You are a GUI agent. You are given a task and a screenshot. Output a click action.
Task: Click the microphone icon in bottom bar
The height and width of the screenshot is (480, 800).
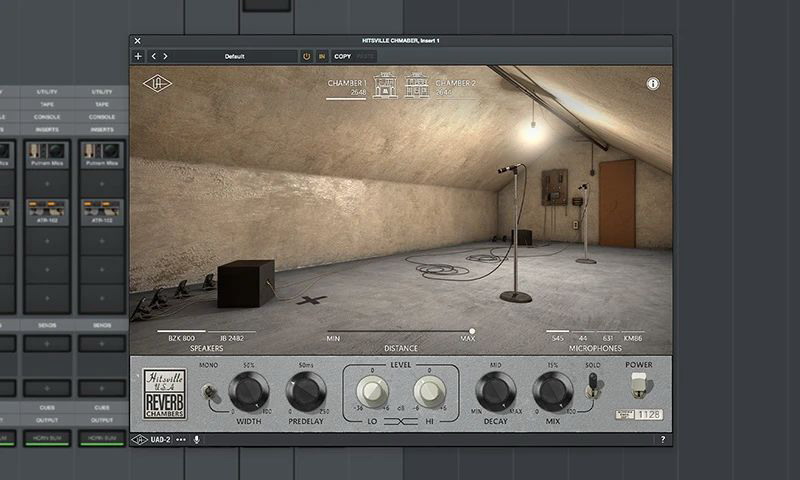pyautogui.click(x=196, y=439)
